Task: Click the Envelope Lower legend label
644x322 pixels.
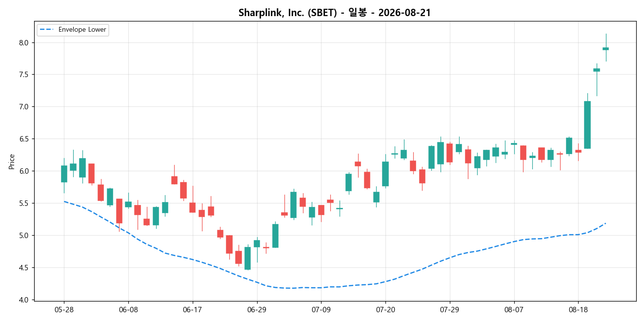Action: pyautogui.click(x=82, y=30)
